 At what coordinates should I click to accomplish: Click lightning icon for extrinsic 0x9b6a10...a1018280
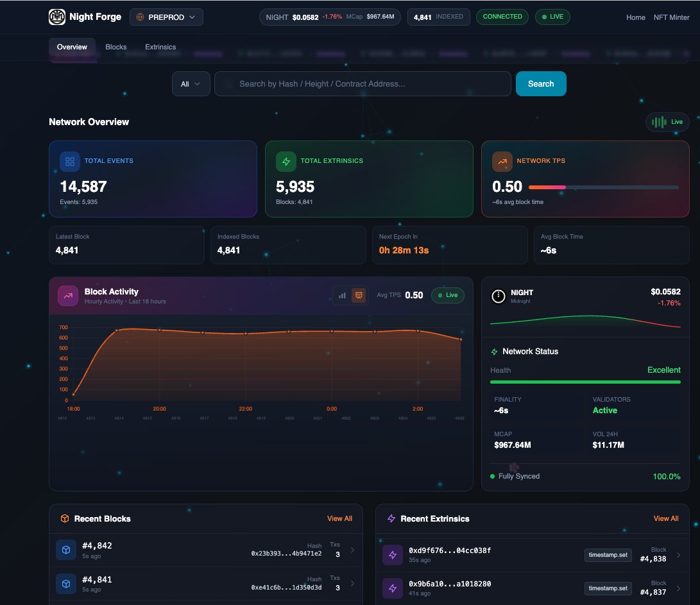[393, 588]
